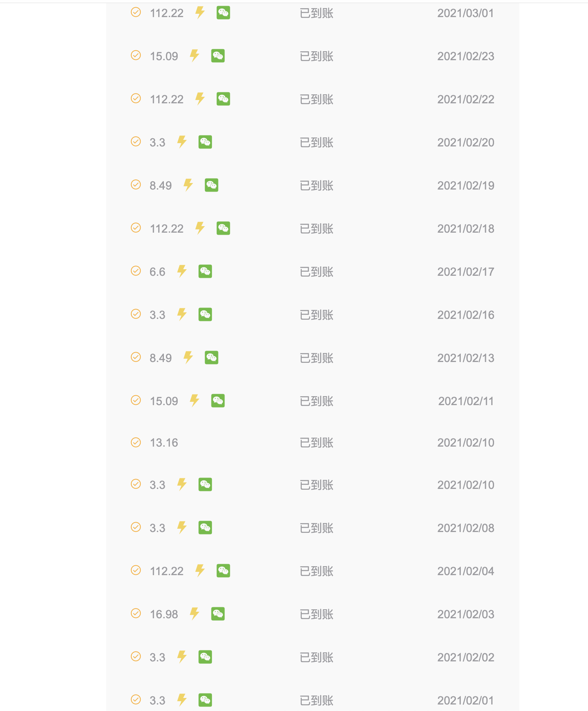Click the WeChat icon beside the 16.98 amount
Image resolution: width=588 pixels, height=711 pixels.
tap(218, 614)
